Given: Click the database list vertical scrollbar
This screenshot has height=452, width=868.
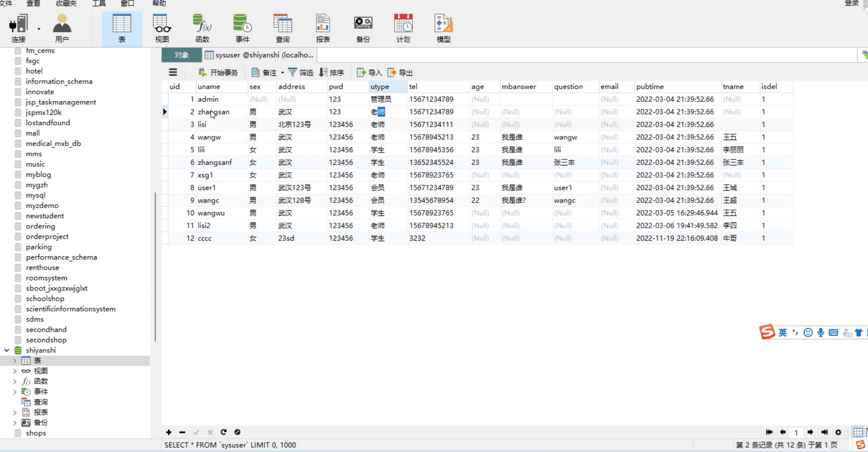Looking at the screenshot, I should coord(155,266).
